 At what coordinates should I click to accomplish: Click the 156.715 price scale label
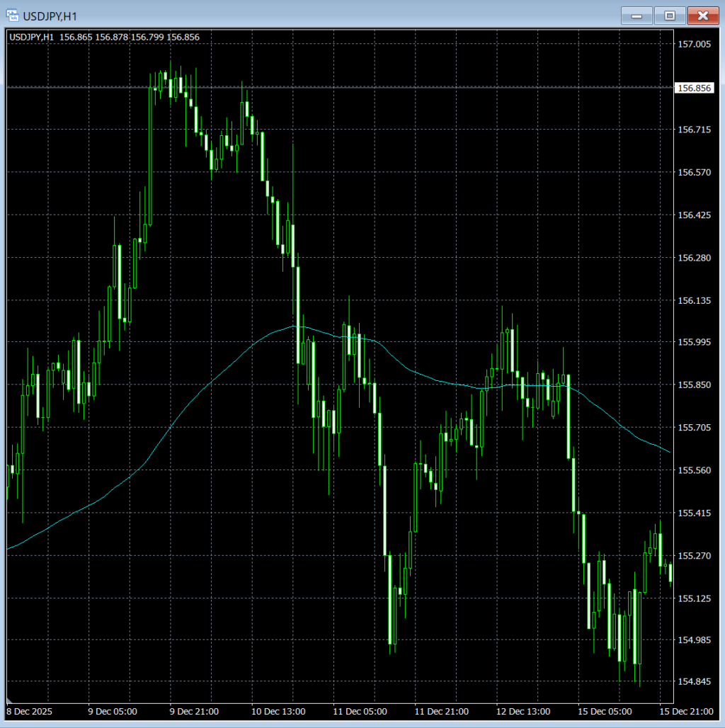pyautogui.click(x=694, y=130)
